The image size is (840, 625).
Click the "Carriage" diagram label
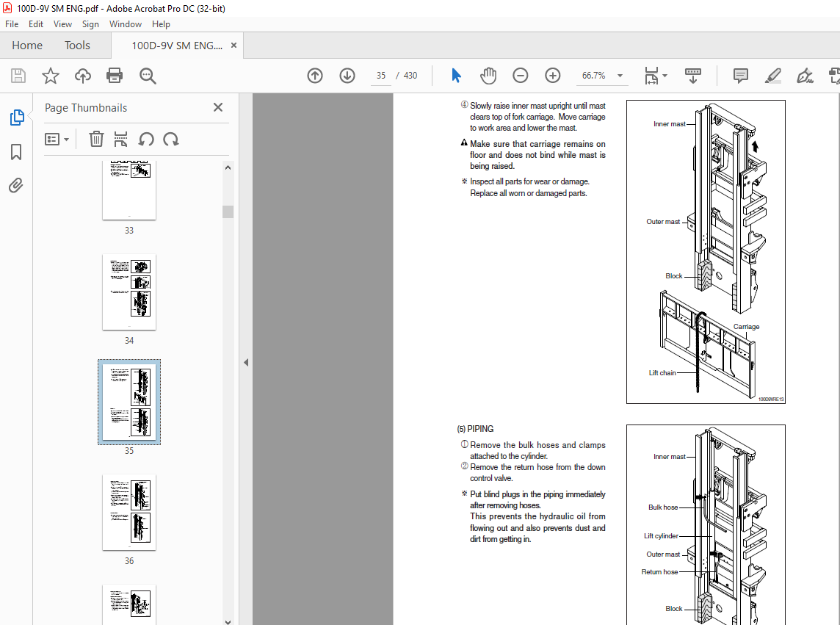point(746,326)
